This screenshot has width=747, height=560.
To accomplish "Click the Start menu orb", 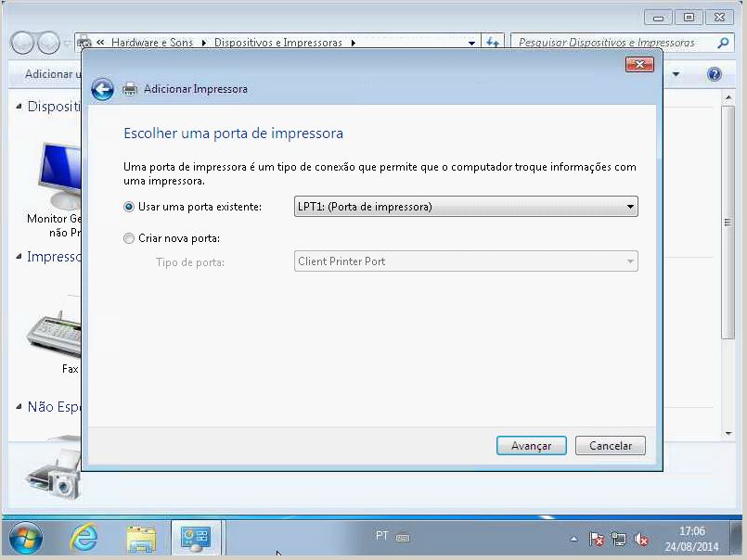I will click(x=26, y=538).
